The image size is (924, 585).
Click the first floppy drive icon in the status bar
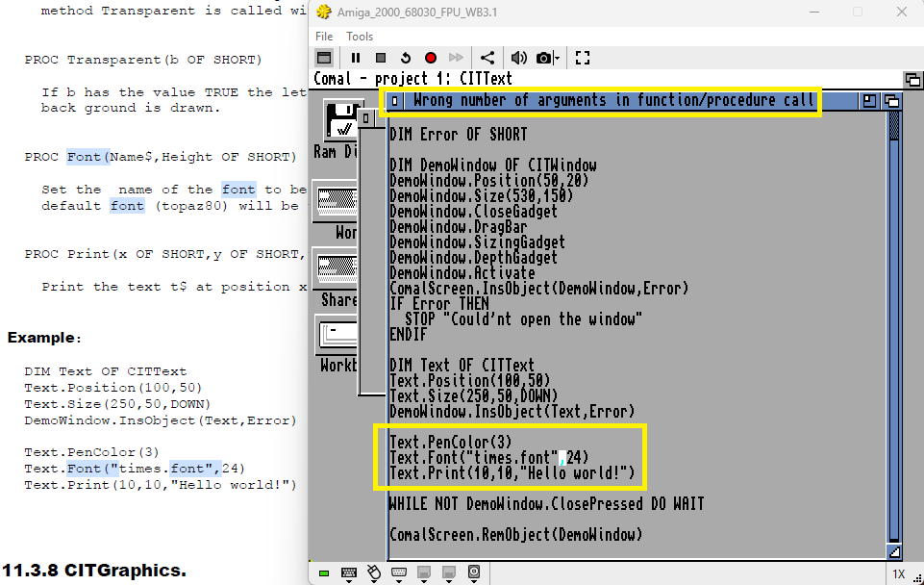pos(424,573)
